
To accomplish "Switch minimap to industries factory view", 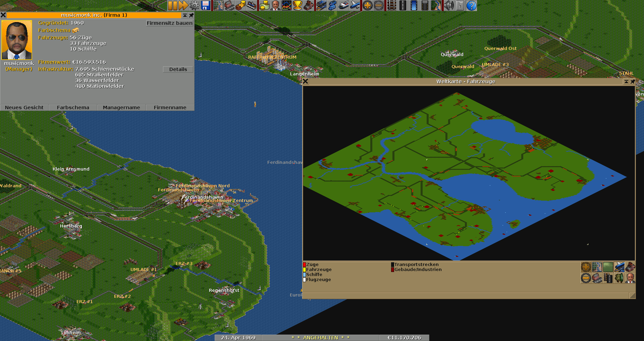I will coord(630,267).
